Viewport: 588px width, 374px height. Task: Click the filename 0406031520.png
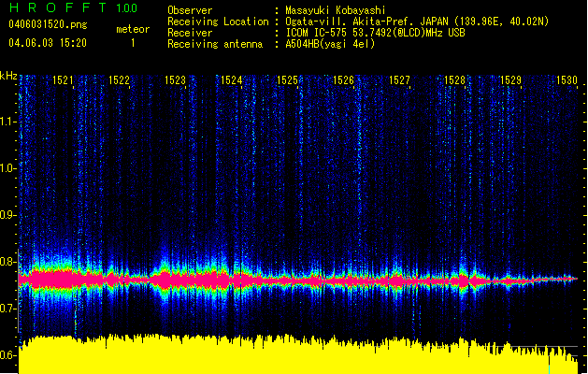[x=48, y=24]
